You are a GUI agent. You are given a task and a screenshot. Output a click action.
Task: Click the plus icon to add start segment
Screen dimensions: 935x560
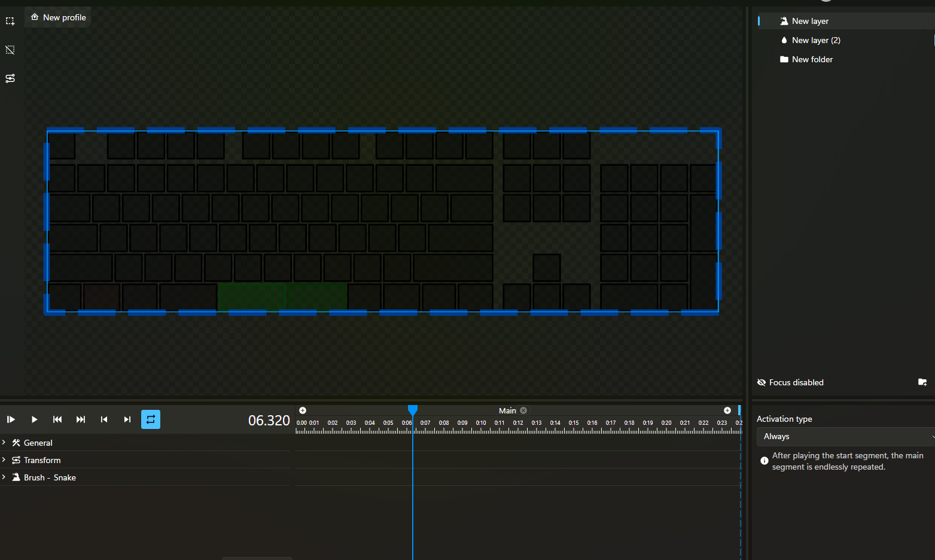(x=303, y=410)
